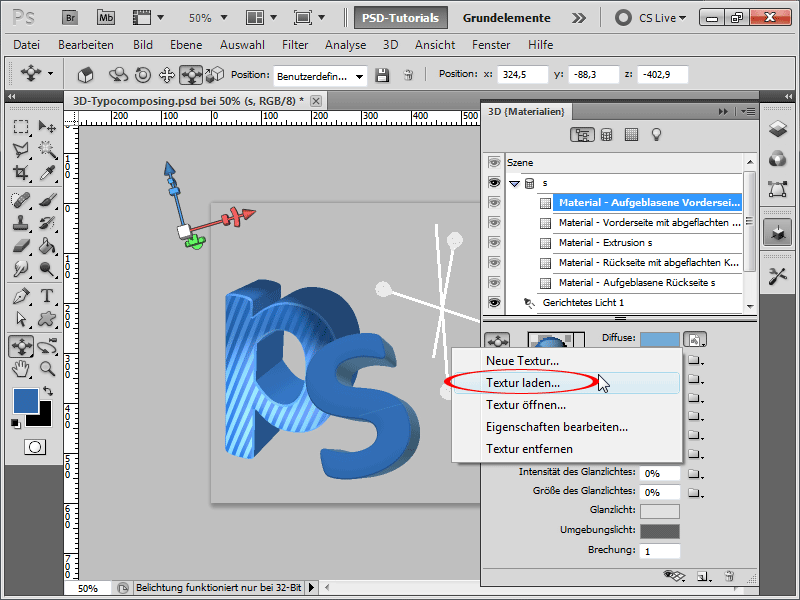Image resolution: width=800 pixels, height=600 pixels.
Task: Hide Gerichtetes Licht 1
Action: 493,303
